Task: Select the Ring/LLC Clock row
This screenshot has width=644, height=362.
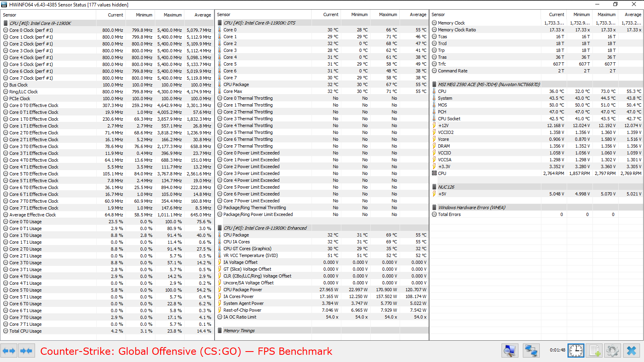Action: coord(107,92)
